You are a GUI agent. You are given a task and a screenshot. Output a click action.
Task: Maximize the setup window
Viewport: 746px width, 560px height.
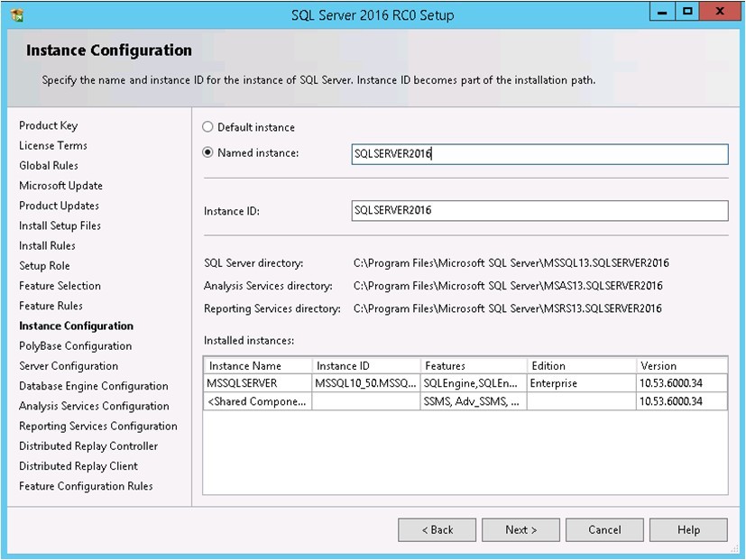pyautogui.click(x=687, y=12)
